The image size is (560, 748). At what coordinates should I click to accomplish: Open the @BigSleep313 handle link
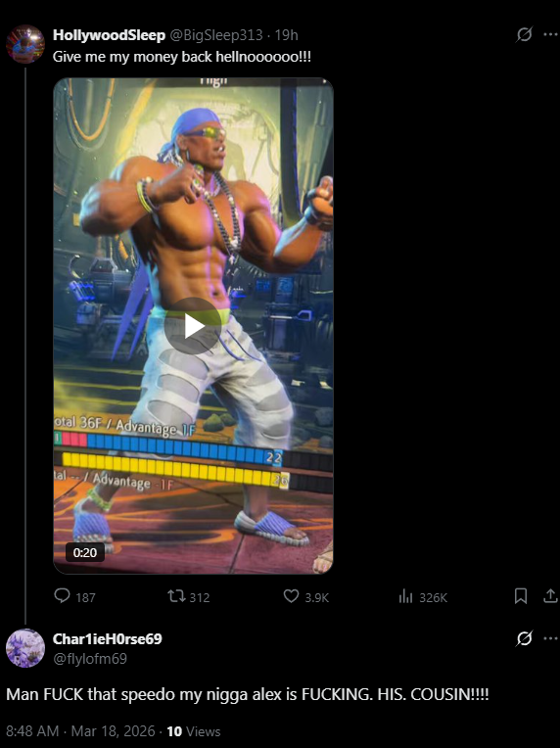click(x=216, y=35)
